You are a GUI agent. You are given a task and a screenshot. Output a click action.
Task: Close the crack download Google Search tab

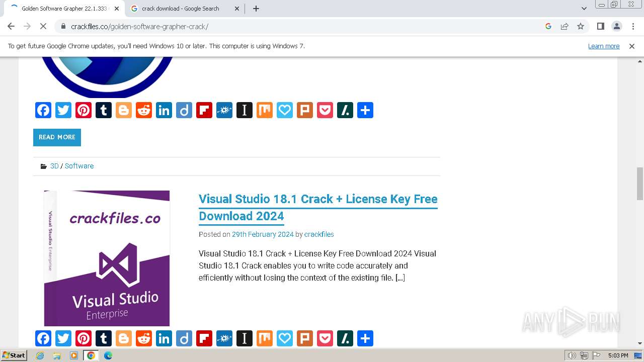click(236, 9)
